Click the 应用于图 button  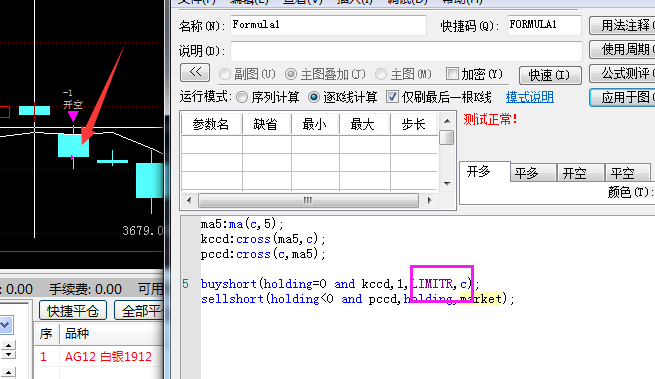622,97
